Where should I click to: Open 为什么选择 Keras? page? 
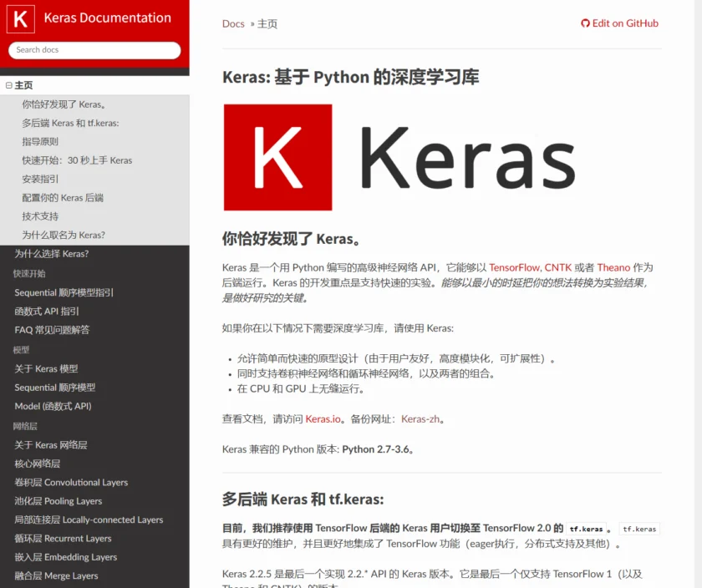(52, 254)
